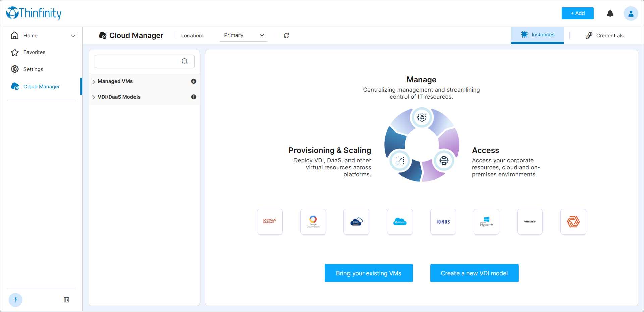Expand the Managed VMs tree node

point(94,82)
